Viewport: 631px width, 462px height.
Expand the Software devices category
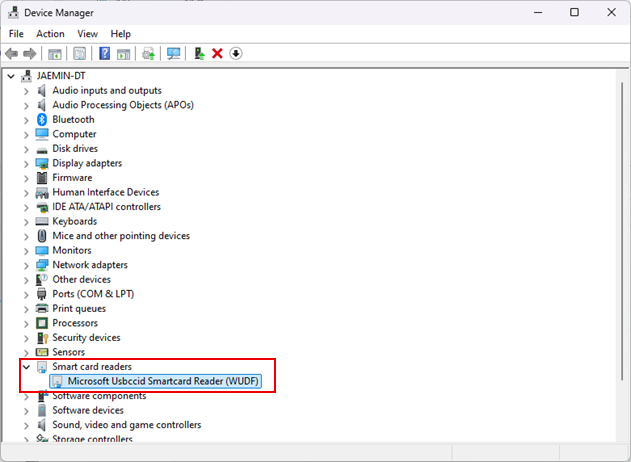point(26,411)
